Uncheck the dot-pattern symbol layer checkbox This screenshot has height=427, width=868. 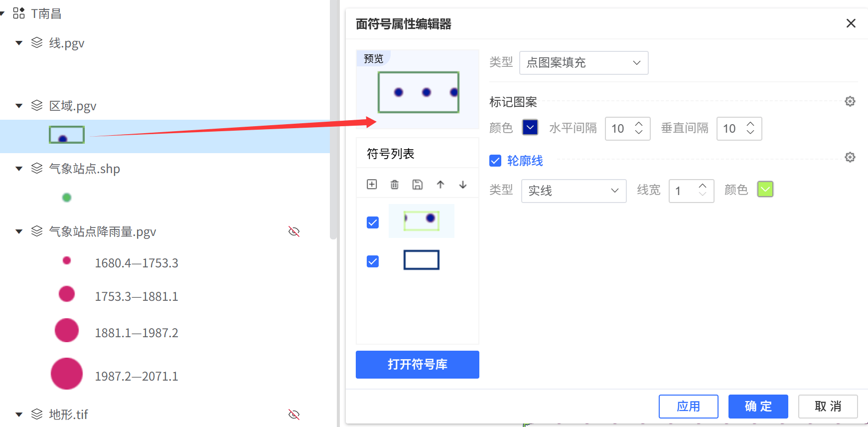[x=373, y=222]
